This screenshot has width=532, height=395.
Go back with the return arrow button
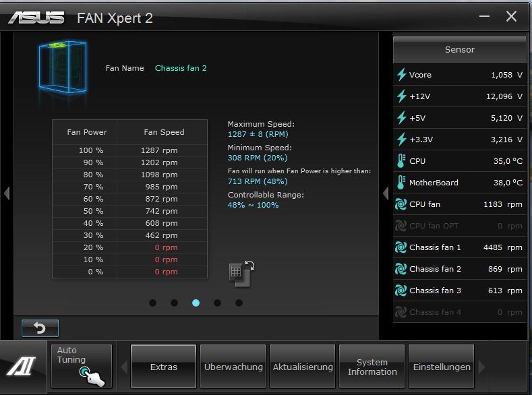coord(40,328)
